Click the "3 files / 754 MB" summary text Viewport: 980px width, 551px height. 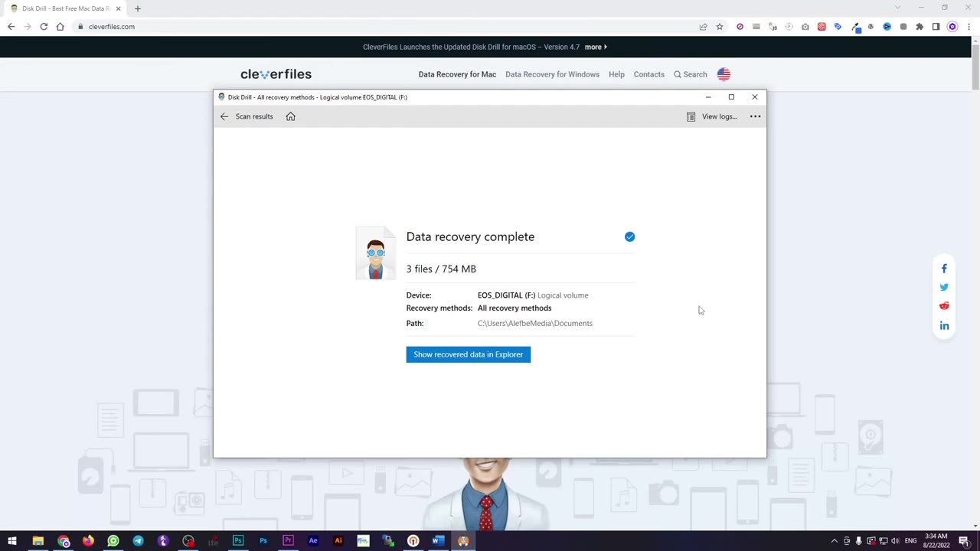pyautogui.click(x=441, y=269)
